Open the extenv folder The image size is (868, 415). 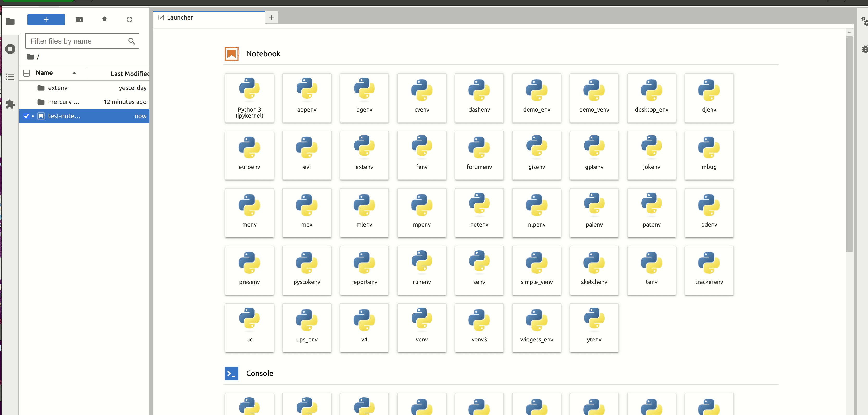58,88
